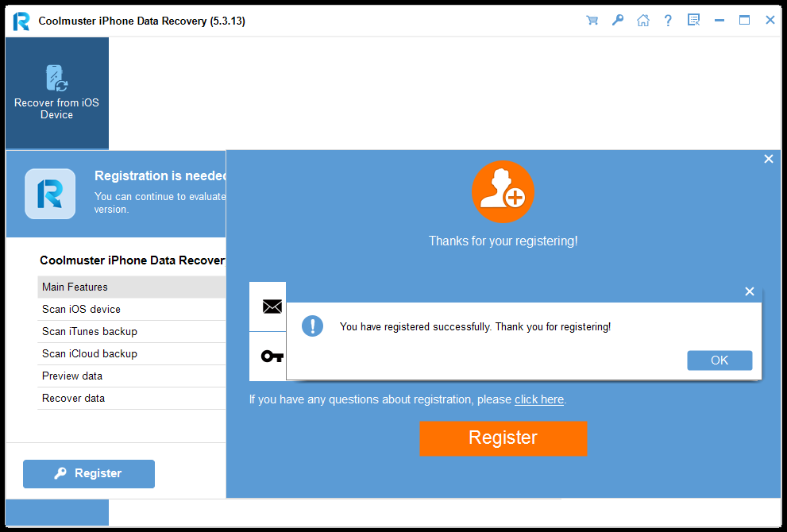The height and width of the screenshot is (532, 787).
Task: Click the envelope email field icon
Action: point(272,306)
